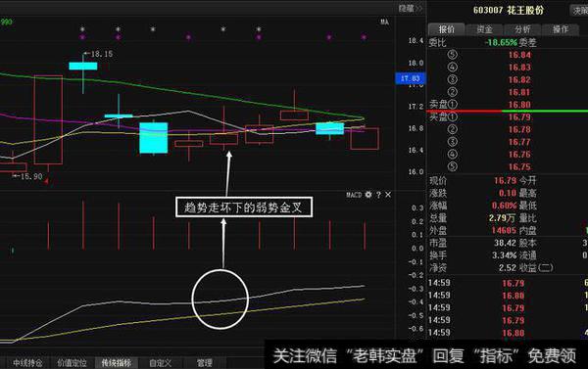Viewport: 588px width, 369px height.
Task: Select sell level 5 price 16.84
Action: pyautogui.click(x=519, y=55)
